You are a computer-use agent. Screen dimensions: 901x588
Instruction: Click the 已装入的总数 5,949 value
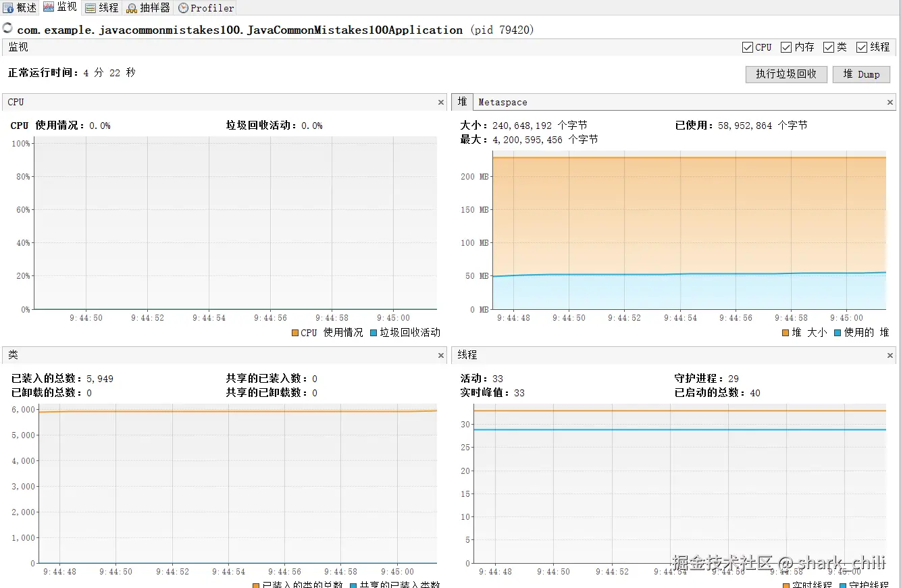click(100, 379)
